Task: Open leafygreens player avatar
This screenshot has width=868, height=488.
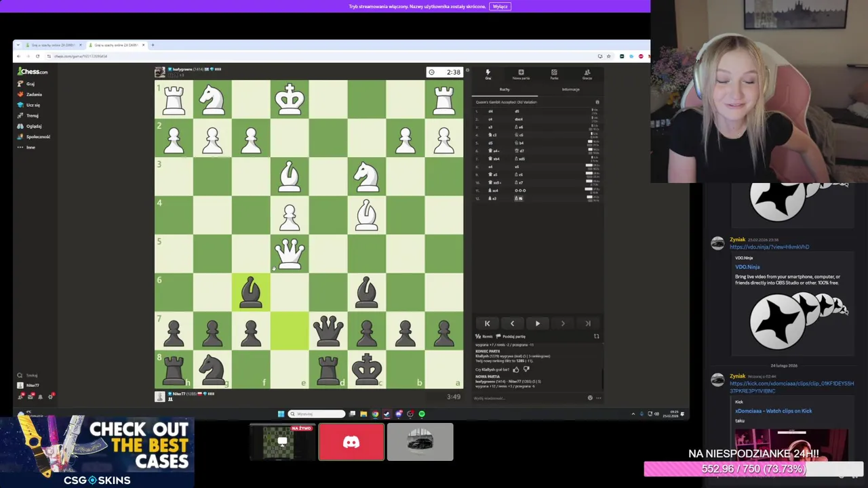Action: coord(160,72)
